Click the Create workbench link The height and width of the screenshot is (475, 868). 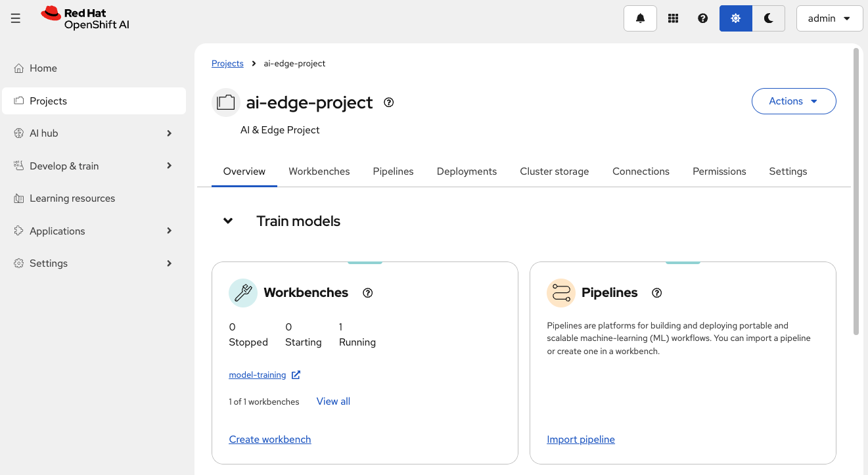pos(269,440)
